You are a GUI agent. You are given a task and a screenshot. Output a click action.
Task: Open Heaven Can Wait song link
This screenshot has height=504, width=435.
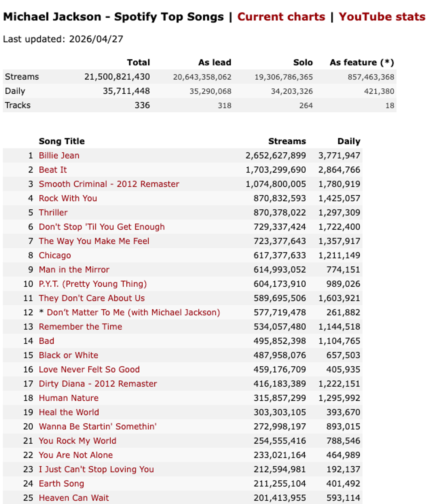(x=74, y=498)
